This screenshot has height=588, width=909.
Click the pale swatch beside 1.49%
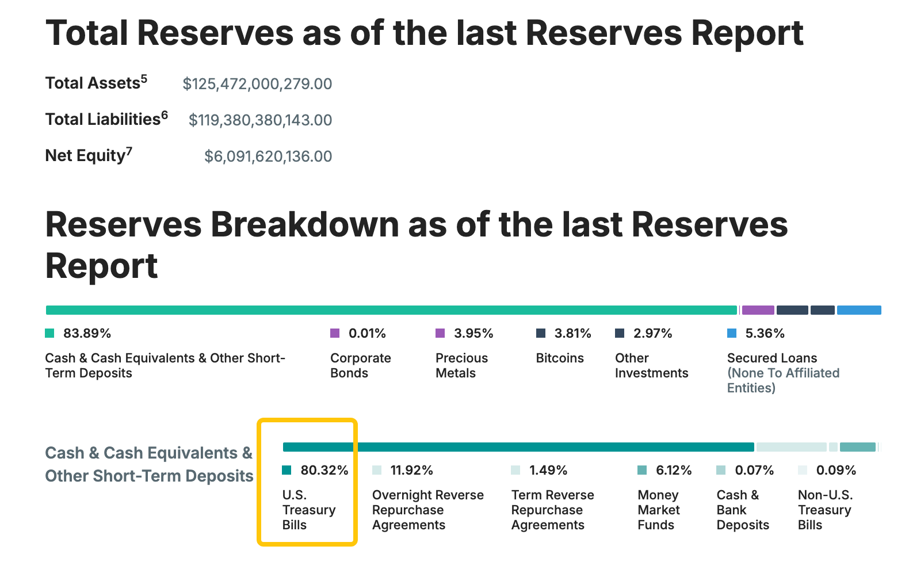click(515, 470)
